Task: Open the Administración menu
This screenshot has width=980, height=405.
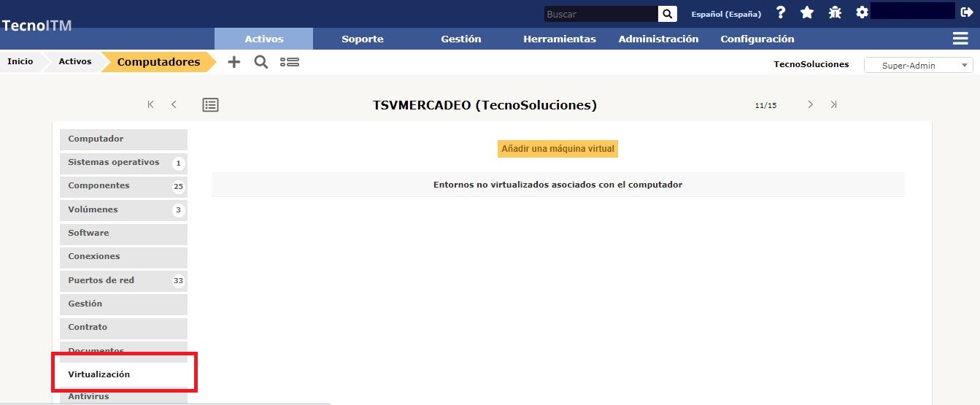Action: point(658,39)
